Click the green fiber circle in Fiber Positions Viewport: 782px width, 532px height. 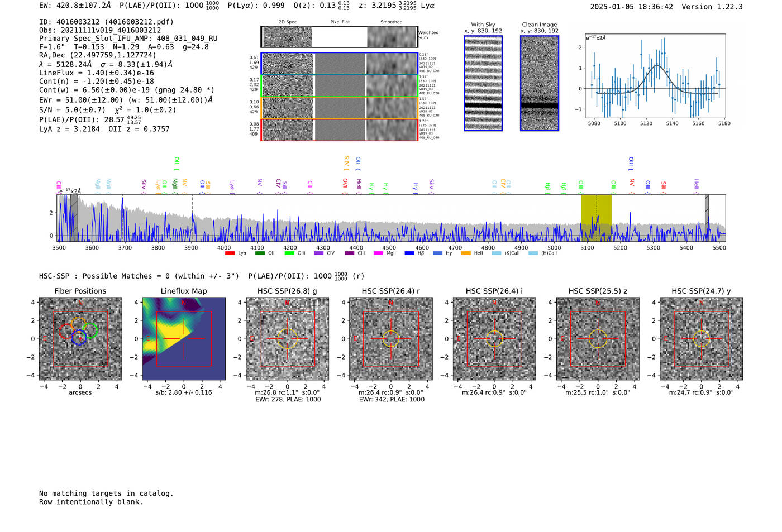tap(90, 330)
